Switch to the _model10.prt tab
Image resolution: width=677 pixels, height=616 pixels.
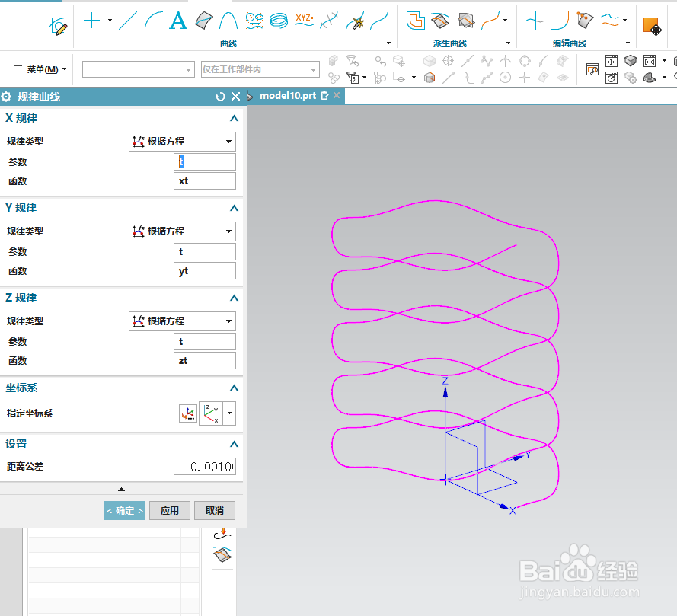tap(288, 96)
